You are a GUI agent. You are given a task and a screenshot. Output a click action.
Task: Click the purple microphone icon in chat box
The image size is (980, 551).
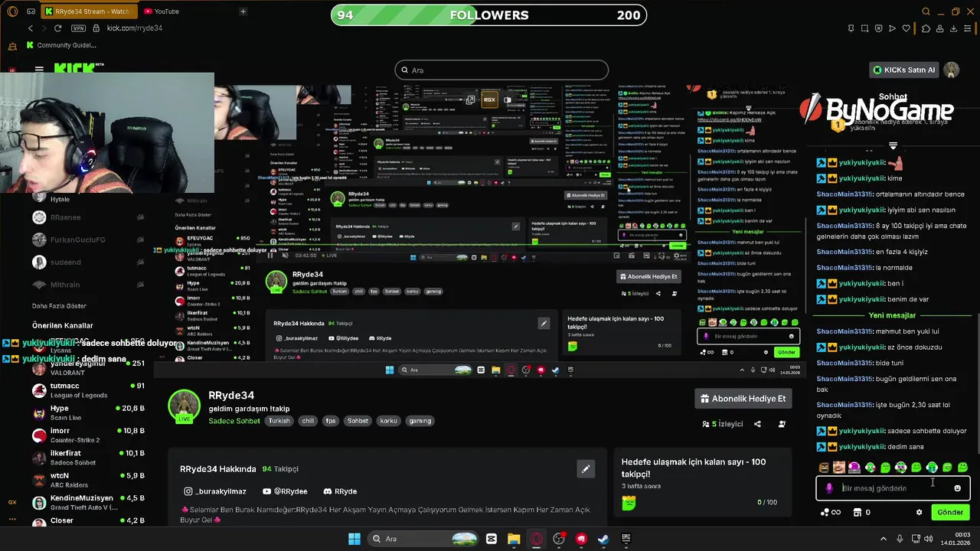point(829,488)
